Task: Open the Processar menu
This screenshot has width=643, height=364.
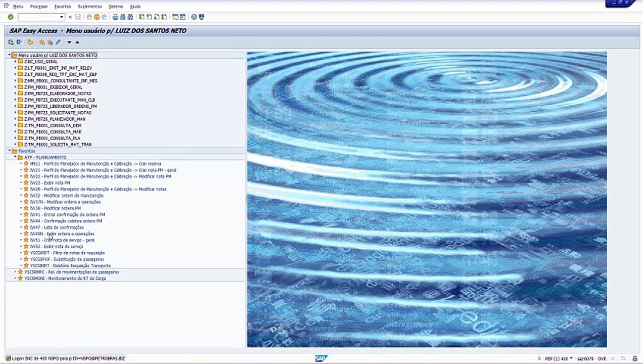Action: pyautogui.click(x=39, y=7)
